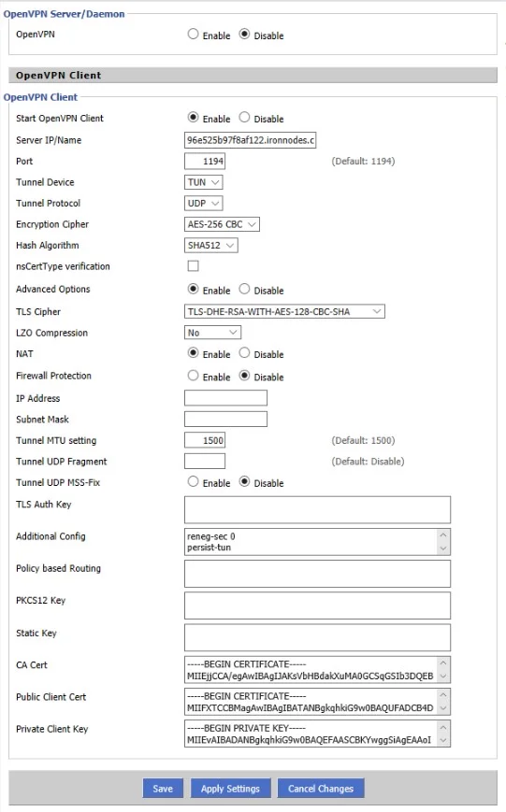The height and width of the screenshot is (812, 506).
Task: Click the Tunnel UDP Fragment field
Action: [x=205, y=461]
